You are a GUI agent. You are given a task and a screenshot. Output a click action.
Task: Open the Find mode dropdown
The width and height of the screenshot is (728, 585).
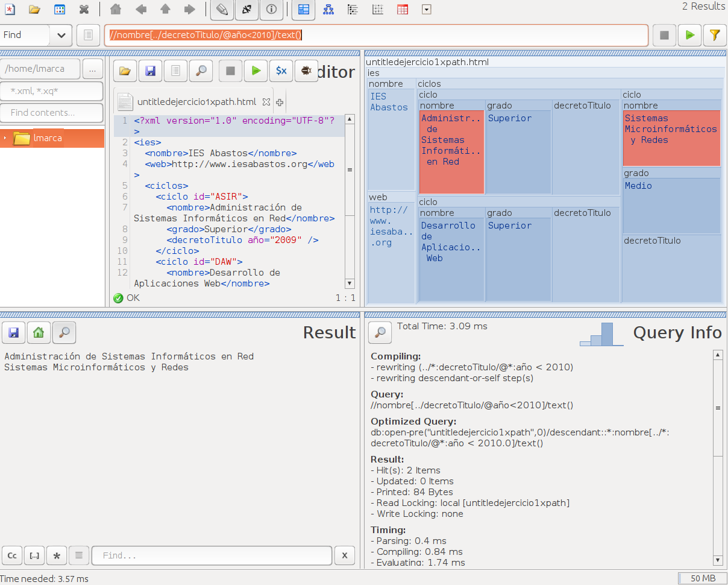click(61, 35)
